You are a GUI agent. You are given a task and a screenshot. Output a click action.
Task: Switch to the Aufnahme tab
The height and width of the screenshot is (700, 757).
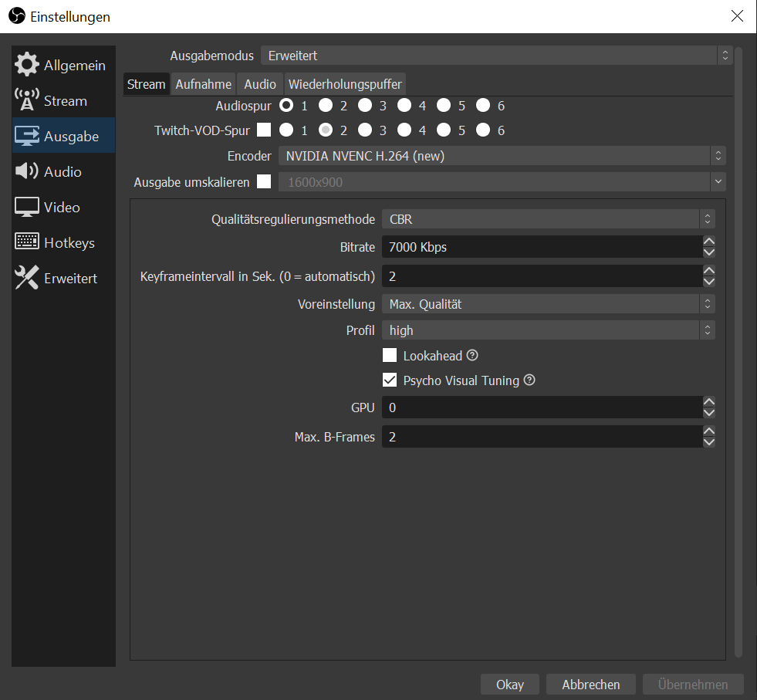204,84
